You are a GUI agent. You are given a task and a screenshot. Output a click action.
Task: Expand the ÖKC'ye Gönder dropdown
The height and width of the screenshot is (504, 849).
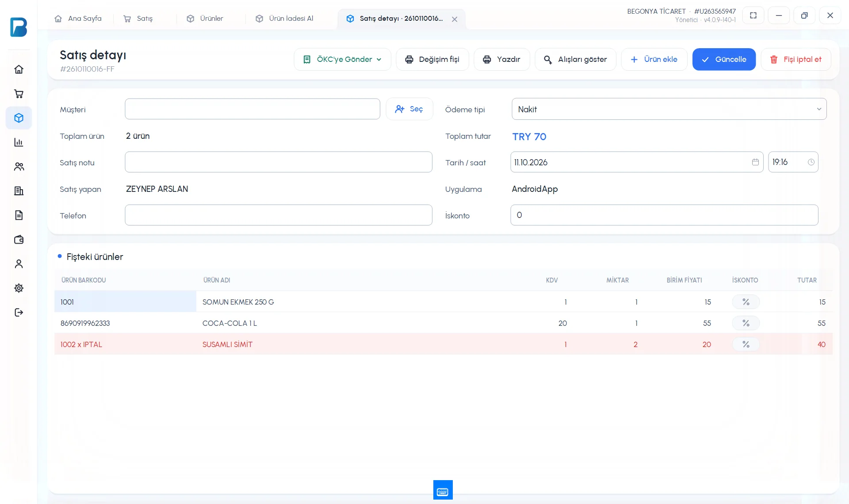point(342,59)
